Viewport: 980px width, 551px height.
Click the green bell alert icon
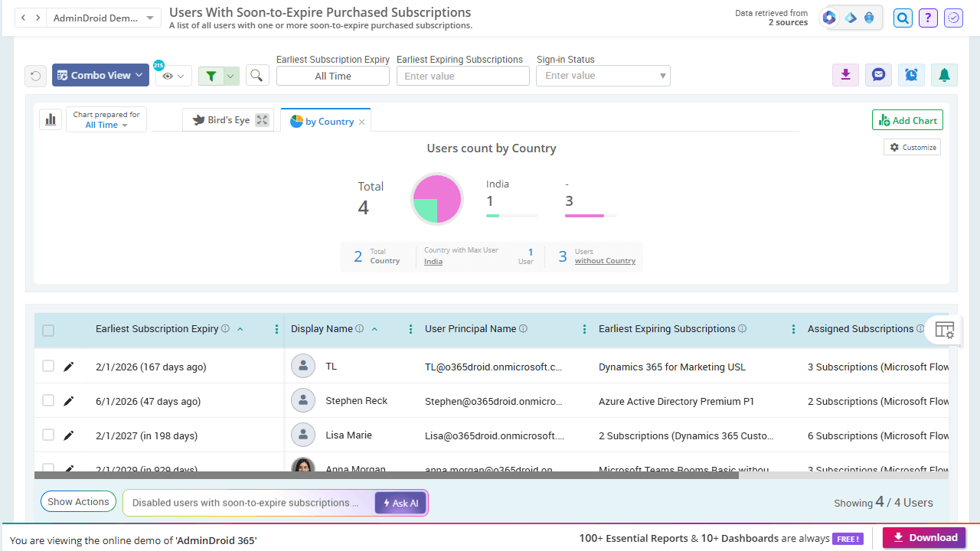[944, 75]
